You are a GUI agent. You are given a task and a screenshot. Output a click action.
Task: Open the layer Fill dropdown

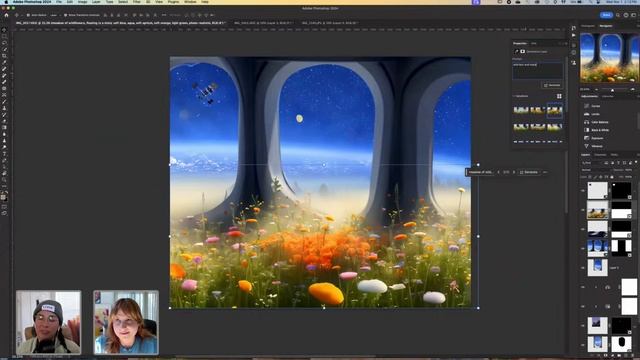[628, 177]
